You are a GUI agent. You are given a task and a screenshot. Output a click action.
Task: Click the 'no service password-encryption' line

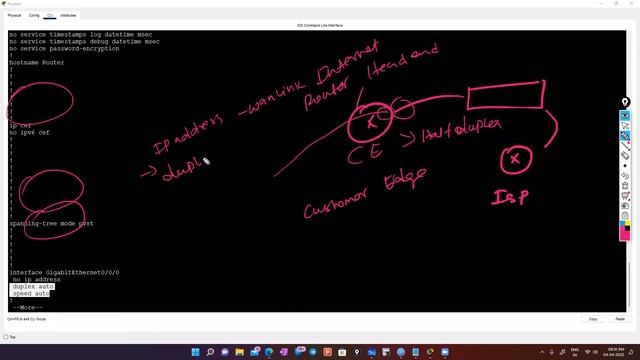click(64, 49)
